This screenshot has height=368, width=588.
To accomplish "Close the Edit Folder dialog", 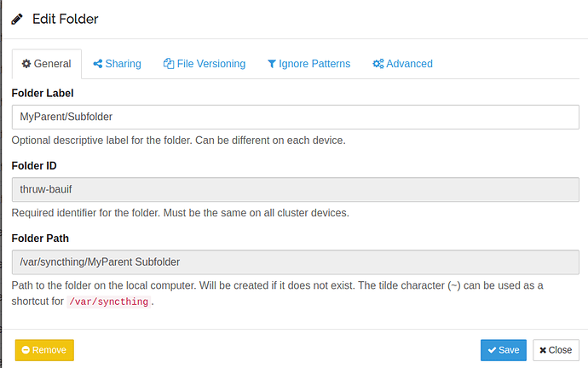I will [556, 350].
